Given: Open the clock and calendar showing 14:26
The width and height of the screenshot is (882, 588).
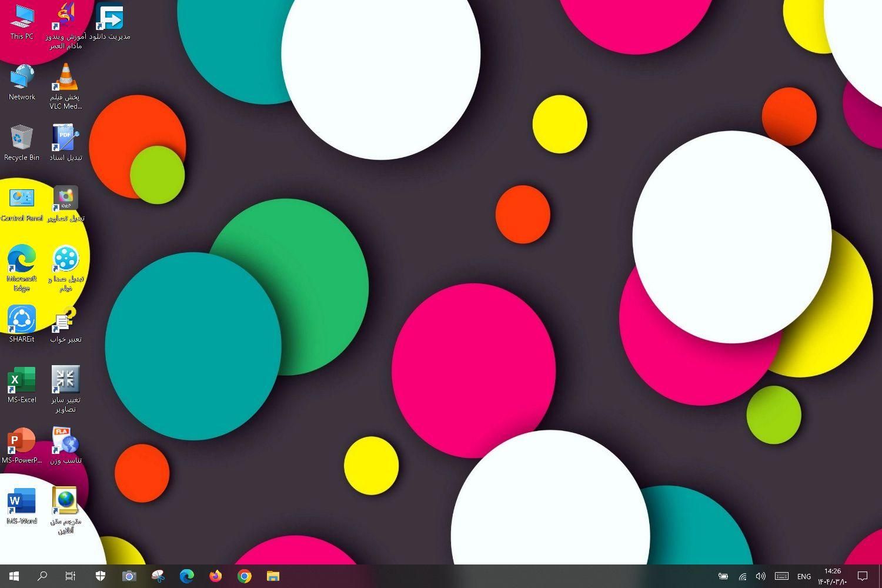Looking at the screenshot, I should click(x=833, y=577).
